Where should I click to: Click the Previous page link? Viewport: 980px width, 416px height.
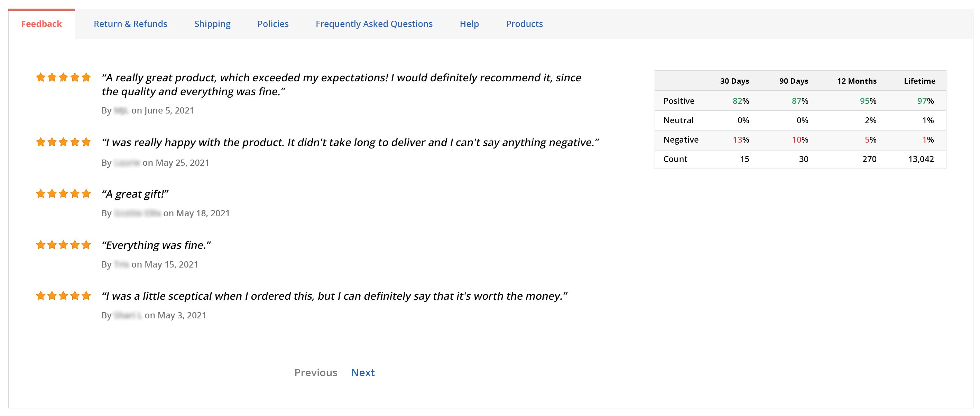tap(316, 373)
